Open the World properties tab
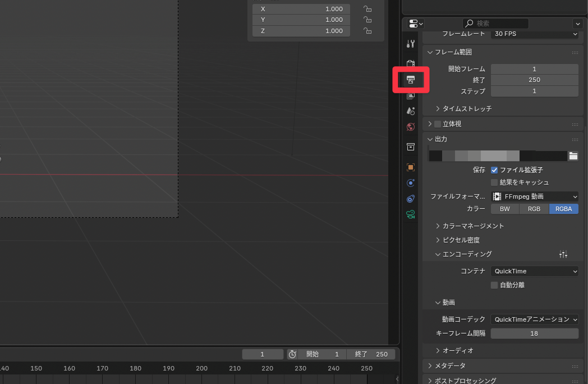Viewport: 588px width, 384px height. 411,127
